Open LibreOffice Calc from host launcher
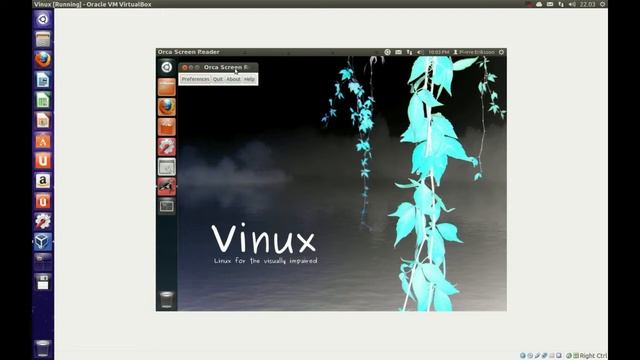The width and height of the screenshot is (640, 360). pos(43,100)
